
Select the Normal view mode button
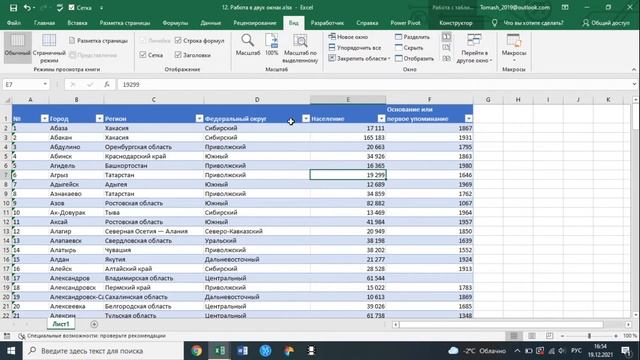pyautogui.click(x=18, y=47)
